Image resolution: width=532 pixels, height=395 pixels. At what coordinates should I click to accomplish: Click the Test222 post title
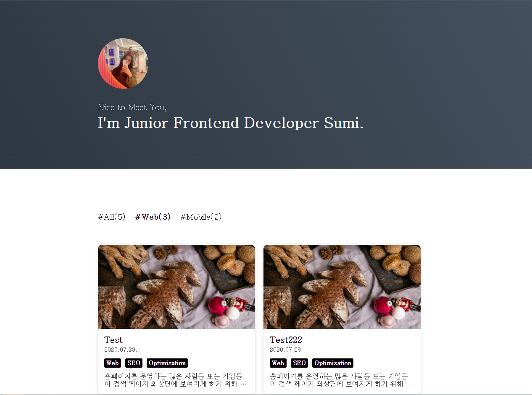tap(286, 340)
